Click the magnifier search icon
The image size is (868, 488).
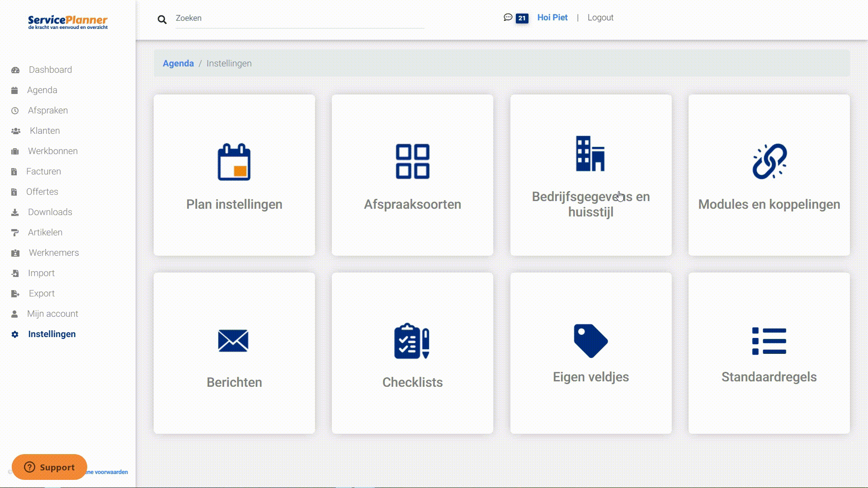point(162,19)
